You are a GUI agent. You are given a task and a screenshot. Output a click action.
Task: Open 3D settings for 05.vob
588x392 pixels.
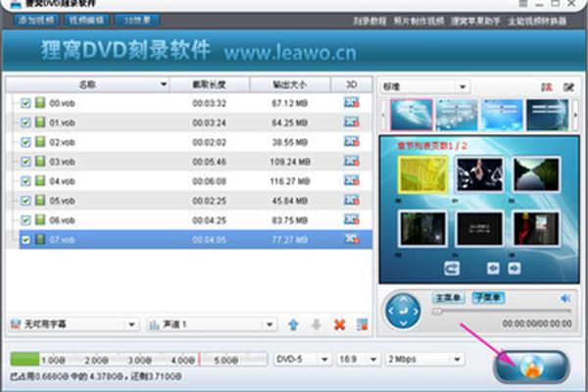(352, 200)
